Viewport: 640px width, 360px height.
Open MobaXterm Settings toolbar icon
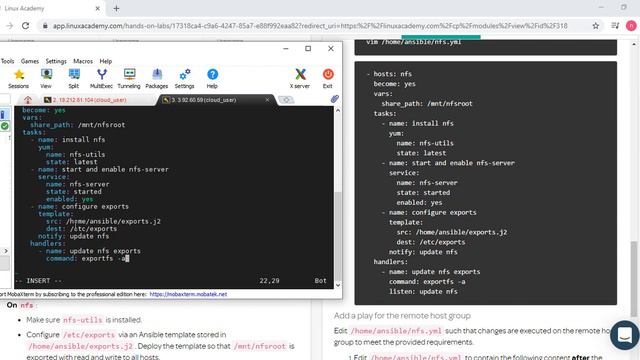(x=184, y=78)
